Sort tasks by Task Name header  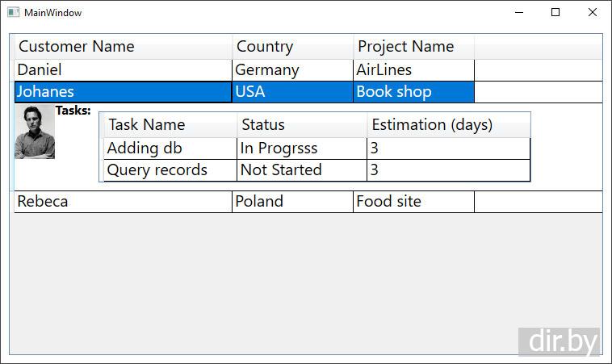click(x=147, y=125)
